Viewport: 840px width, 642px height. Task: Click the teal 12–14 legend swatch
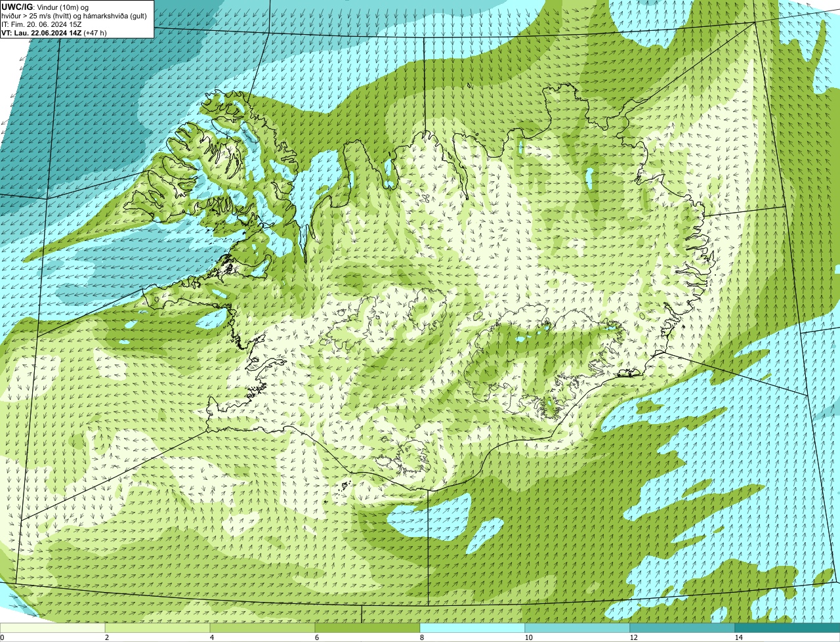click(682, 628)
